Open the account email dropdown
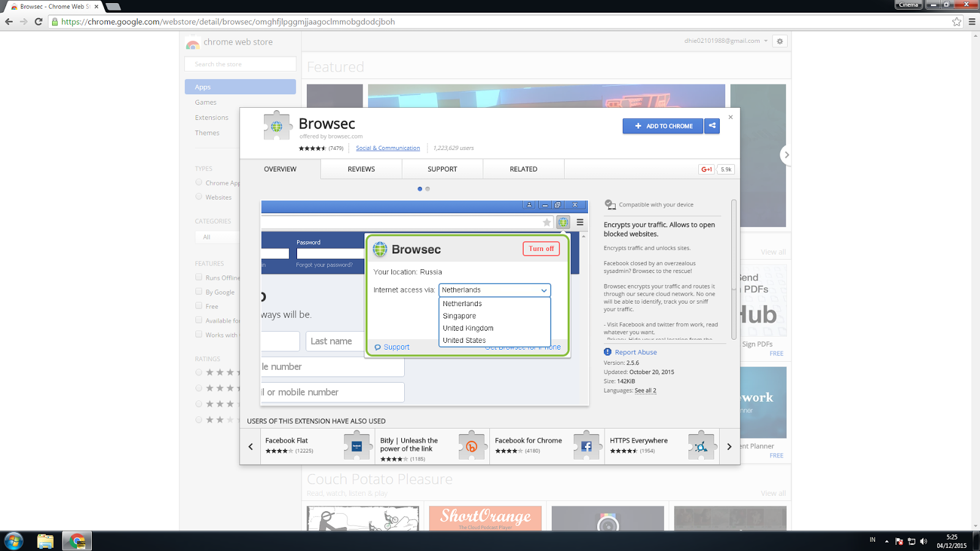Image resolution: width=980 pixels, height=551 pixels. point(726,41)
